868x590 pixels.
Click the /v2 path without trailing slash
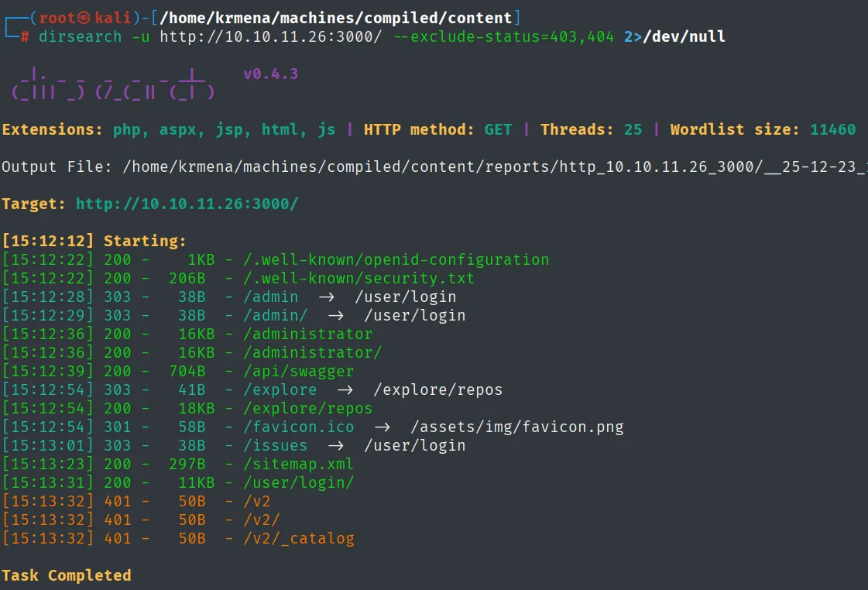point(257,501)
